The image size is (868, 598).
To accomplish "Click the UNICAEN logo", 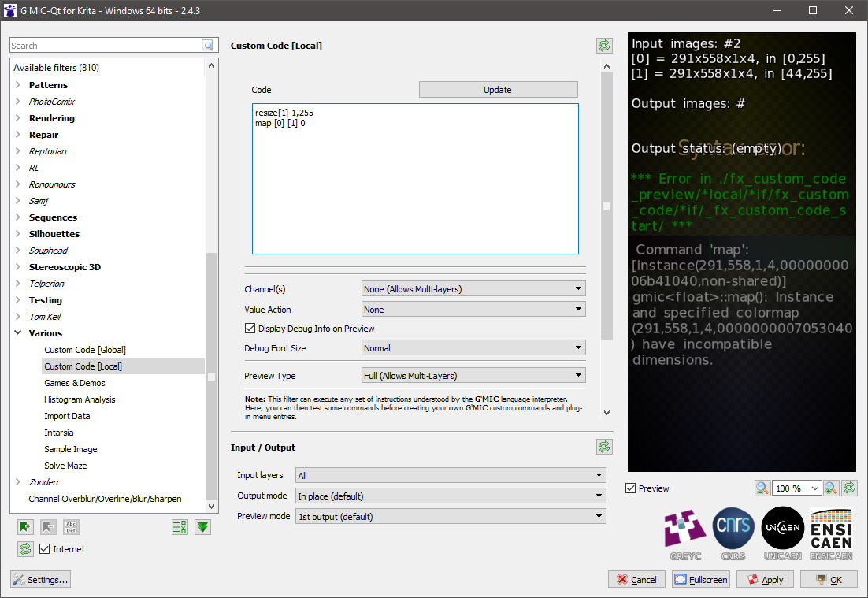I will pos(783,534).
